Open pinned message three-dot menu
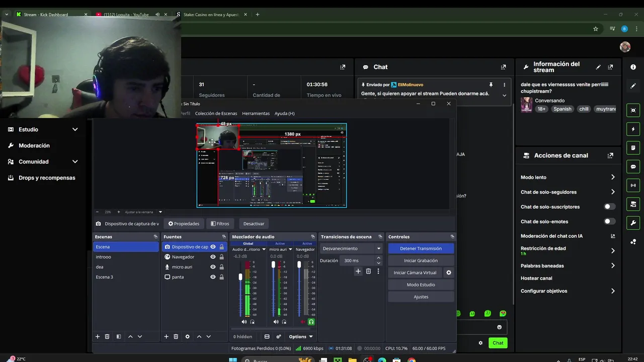The width and height of the screenshot is (644, 362). [504, 85]
